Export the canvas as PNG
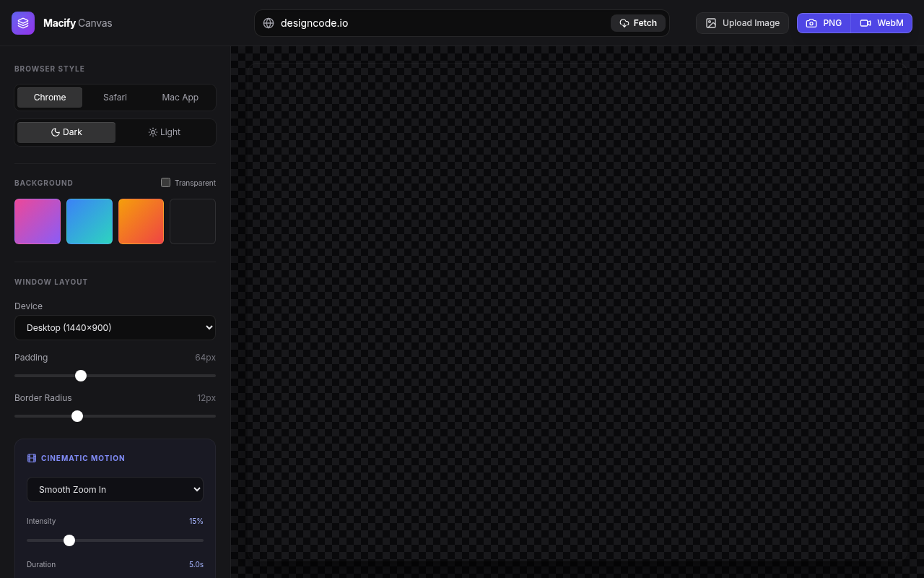Screen dimensions: 924x578 click(824, 23)
